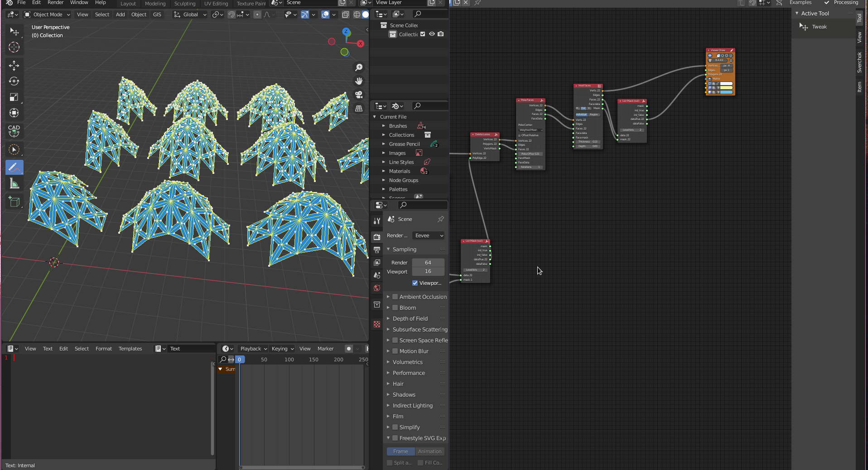Image resolution: width=868 pixels, height=470 pixels.
Task: Toggle Collection exclude checkbox in outliner
Action: point(423,34)
